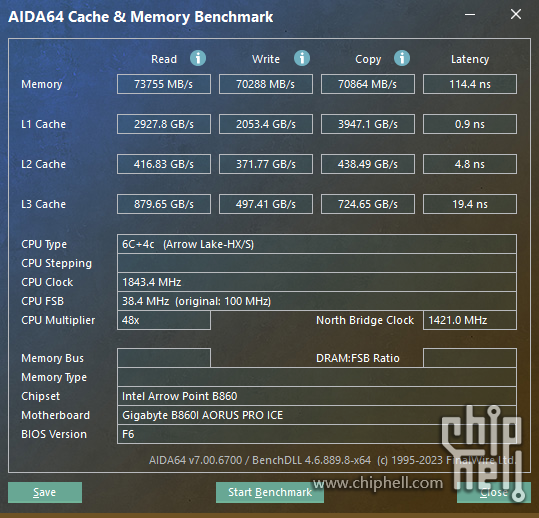539x518 pixels.
Task: Click the Memory Bus label
Action: [x=53, y=358]
